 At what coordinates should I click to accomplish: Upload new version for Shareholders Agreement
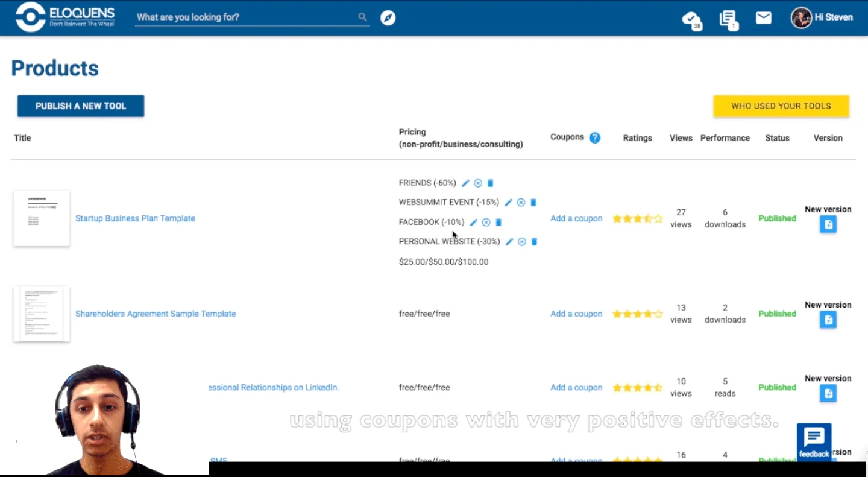(x=828, y=320)
